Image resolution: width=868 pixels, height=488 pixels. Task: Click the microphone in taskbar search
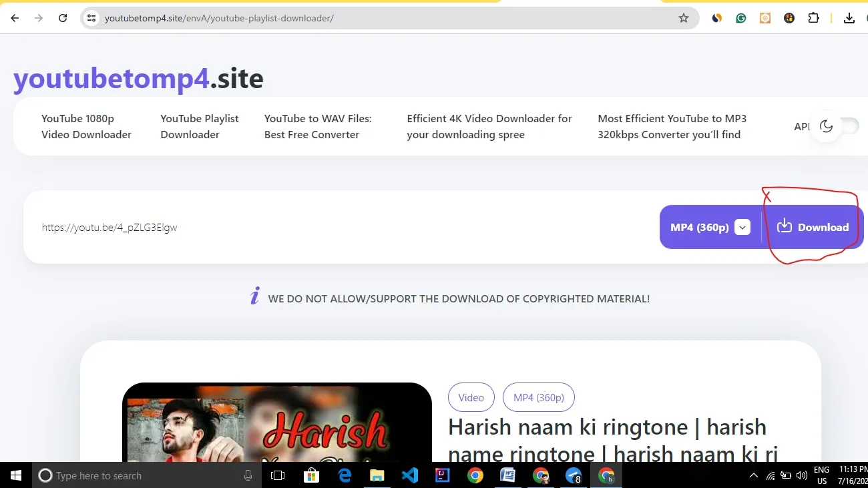click(x=248, y=475)
